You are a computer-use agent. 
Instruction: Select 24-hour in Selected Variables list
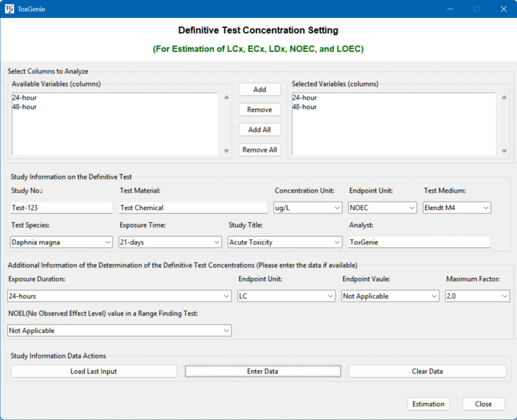point(304,98)
